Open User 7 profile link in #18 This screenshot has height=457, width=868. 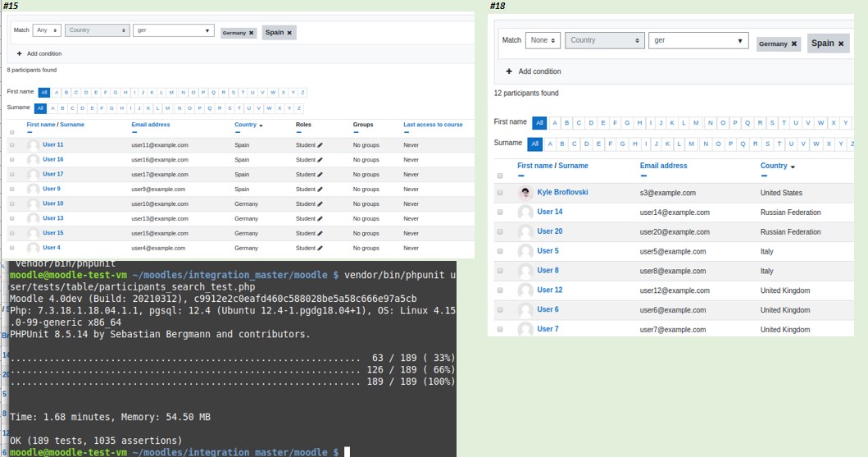[x=548, y=329]
